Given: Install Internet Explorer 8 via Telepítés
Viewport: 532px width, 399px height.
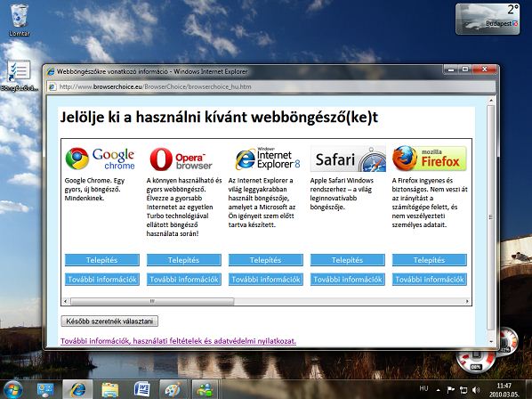Looking at the screenshot, I should point(266,260).
